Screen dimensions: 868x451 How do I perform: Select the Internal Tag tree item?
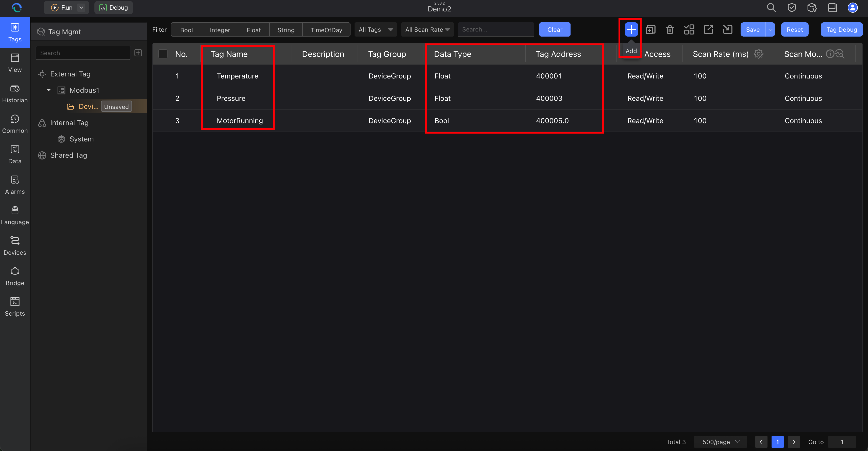(69, 123)
